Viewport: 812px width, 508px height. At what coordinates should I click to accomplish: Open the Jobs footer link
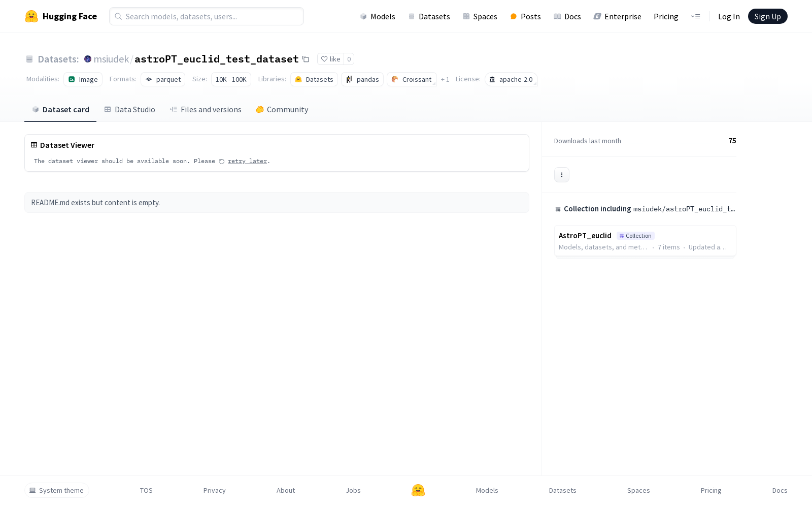pyautogui.click(x=353, y=490)
